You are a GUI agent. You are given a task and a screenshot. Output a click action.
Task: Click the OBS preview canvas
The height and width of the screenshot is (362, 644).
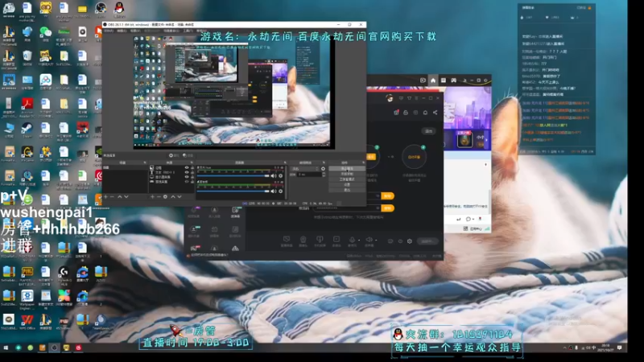click(233, 93)
